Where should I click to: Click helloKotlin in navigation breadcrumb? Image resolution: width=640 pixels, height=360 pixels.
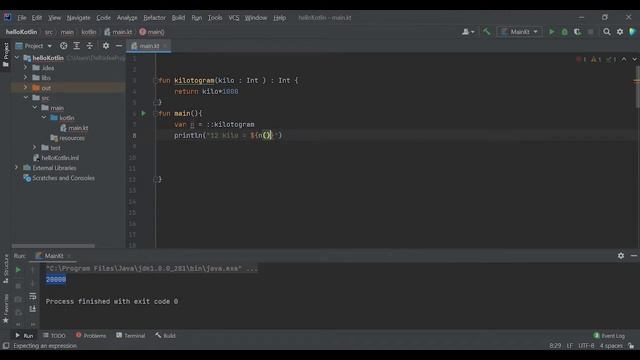(x=21, y=32)
